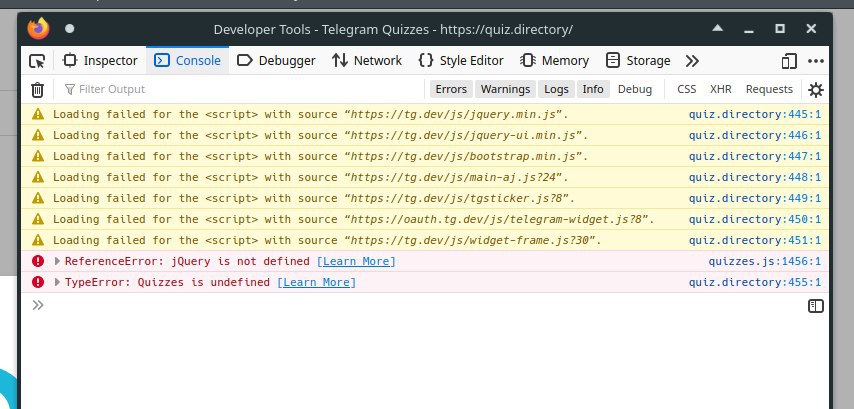854x409 pixels.
Task: Toggle responsive design mode icon
Action: tap(790, 61)
